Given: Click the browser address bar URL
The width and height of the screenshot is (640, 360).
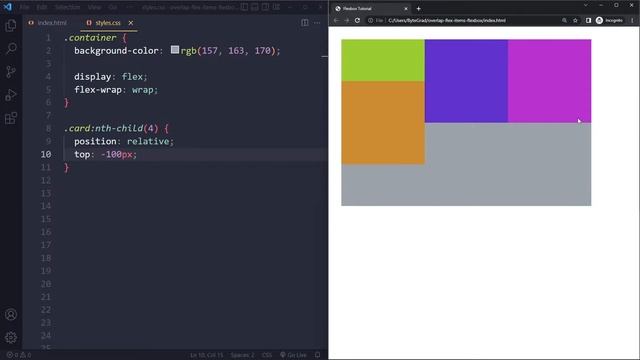Looking at the screenshot, I should [447, 20].
